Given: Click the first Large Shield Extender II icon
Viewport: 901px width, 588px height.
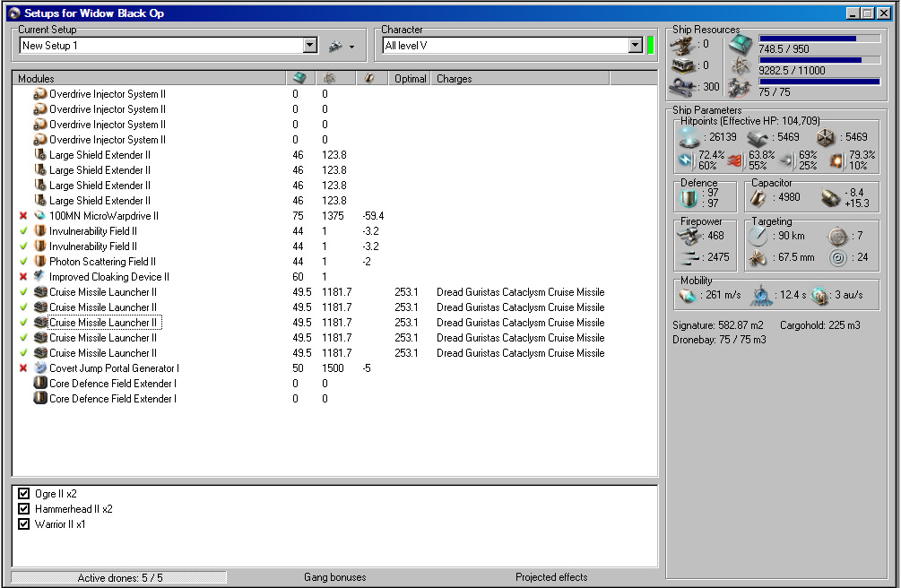Looking at the screenshot, I should click(39, 154).
